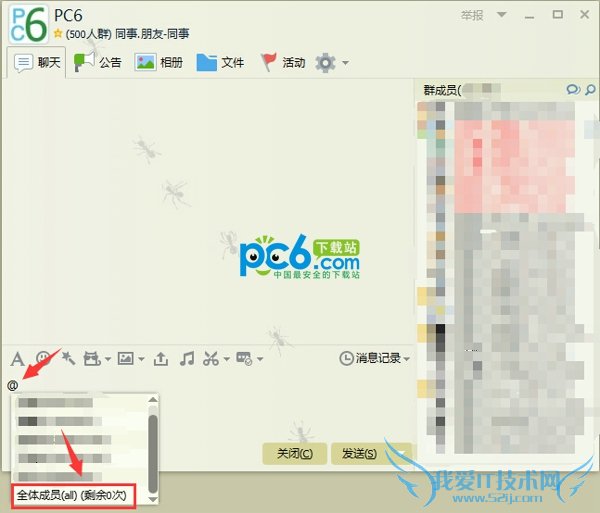Close the chat window with X
Screen dimensions: 600x513
584,15
